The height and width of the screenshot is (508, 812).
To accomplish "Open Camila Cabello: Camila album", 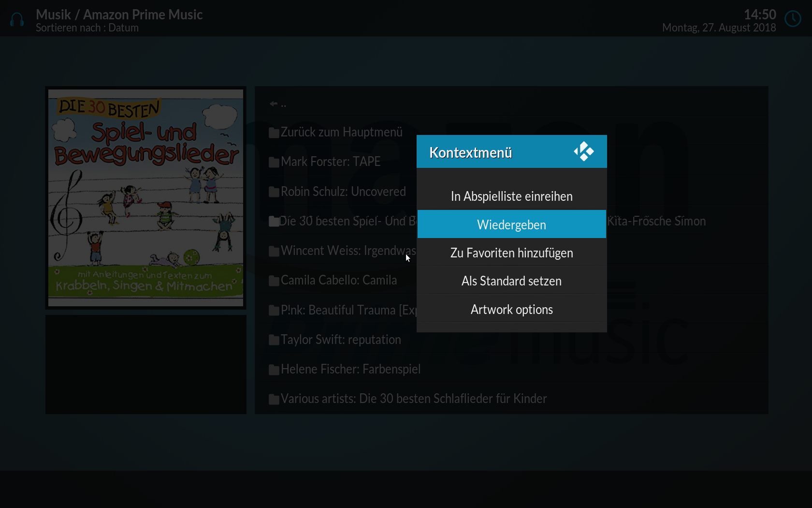I will click(x=339, y=280).
